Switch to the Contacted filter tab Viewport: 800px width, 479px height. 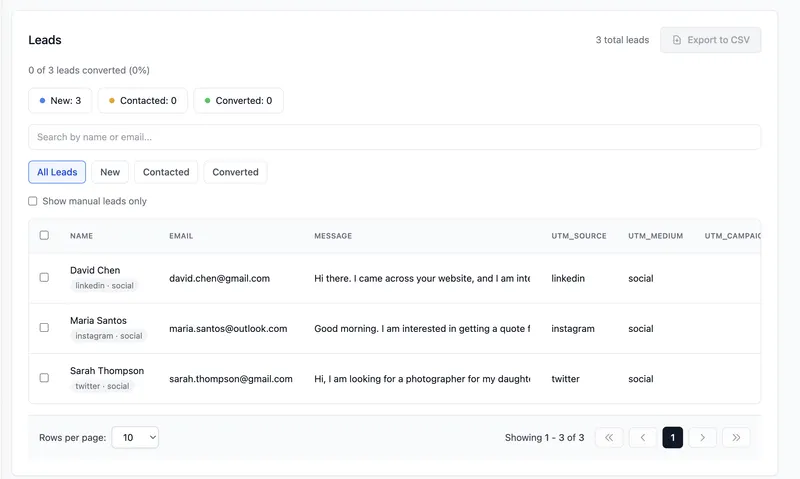(166, 172)
